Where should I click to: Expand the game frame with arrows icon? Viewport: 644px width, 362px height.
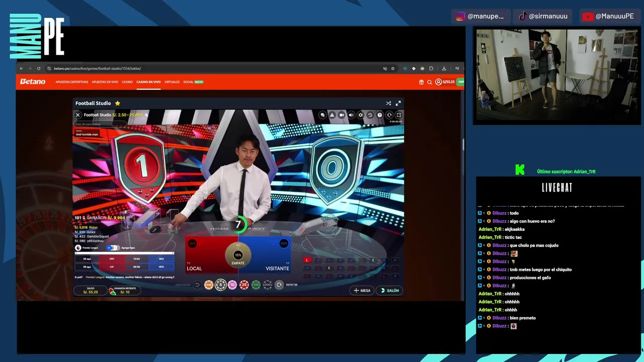(398, 103)
